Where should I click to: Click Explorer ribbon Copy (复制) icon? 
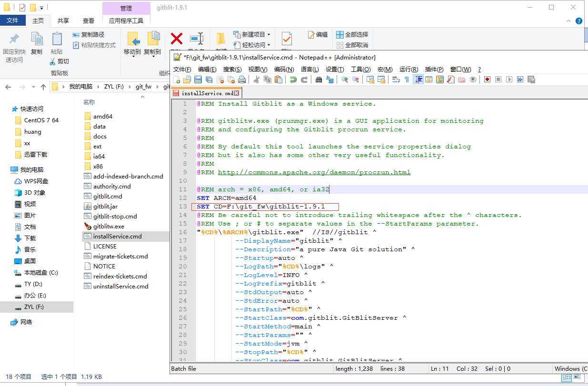(x=37, y=40)
